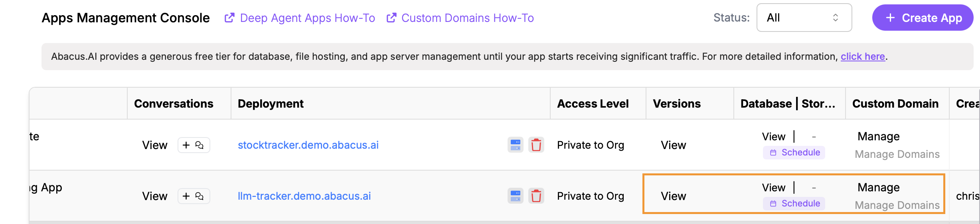View database for the llm-tracker app
This screenshot has height=224, width=980.
773,187
